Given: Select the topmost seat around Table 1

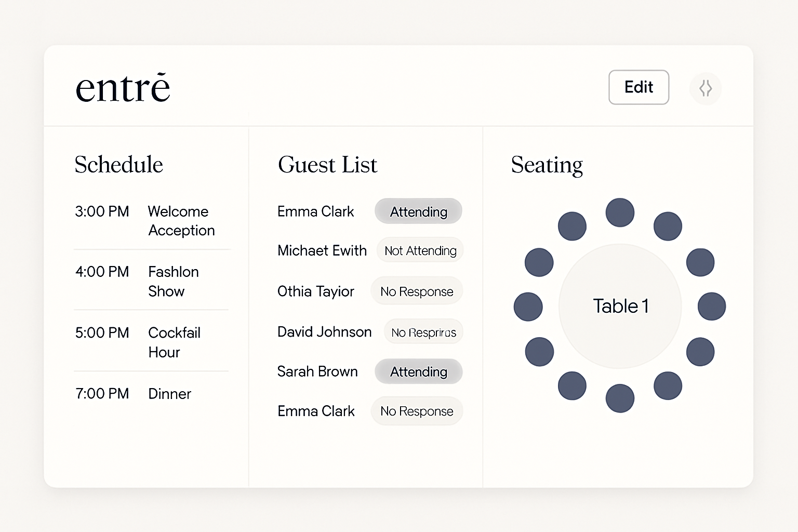Looking at the screenshot, I should pyautogui.click(x=620, y=212).
